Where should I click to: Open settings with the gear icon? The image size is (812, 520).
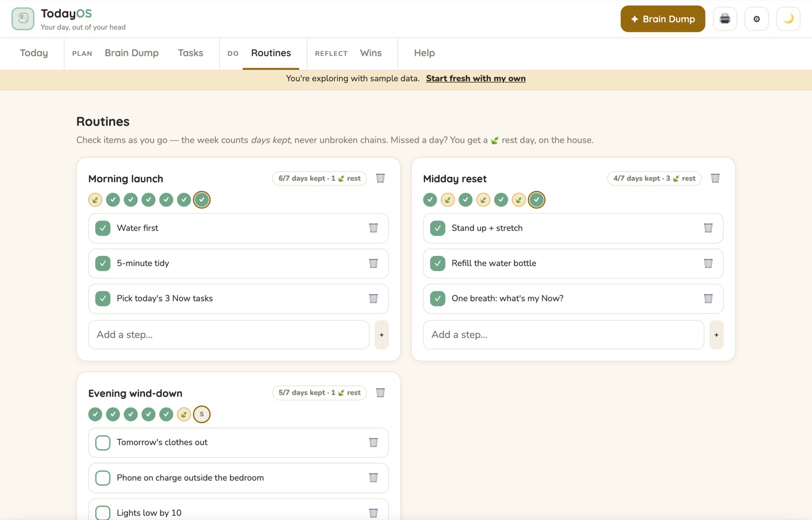pos(757,19)
